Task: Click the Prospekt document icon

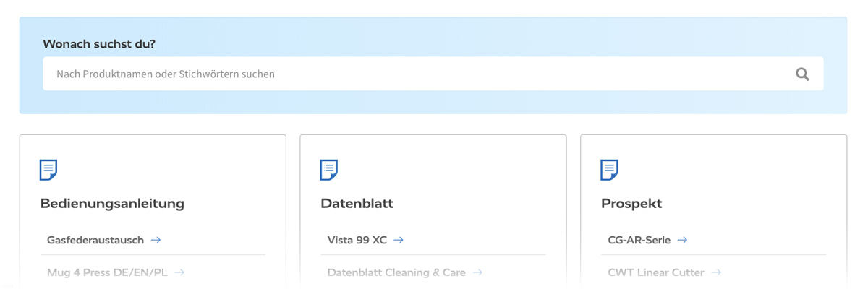Action: [610, 170]
